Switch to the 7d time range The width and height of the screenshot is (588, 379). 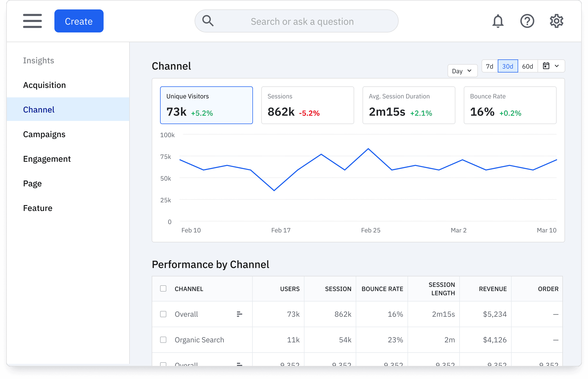(489, 66)
